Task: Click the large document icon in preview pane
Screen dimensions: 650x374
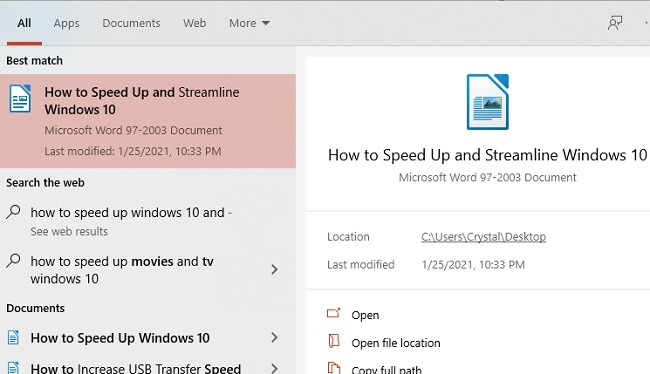Action: pyautogui.click(x=488, y=102)
